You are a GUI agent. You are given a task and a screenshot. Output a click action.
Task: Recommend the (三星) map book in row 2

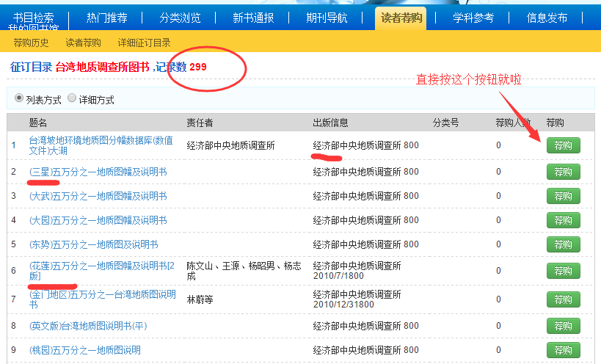tap(563, 172)
